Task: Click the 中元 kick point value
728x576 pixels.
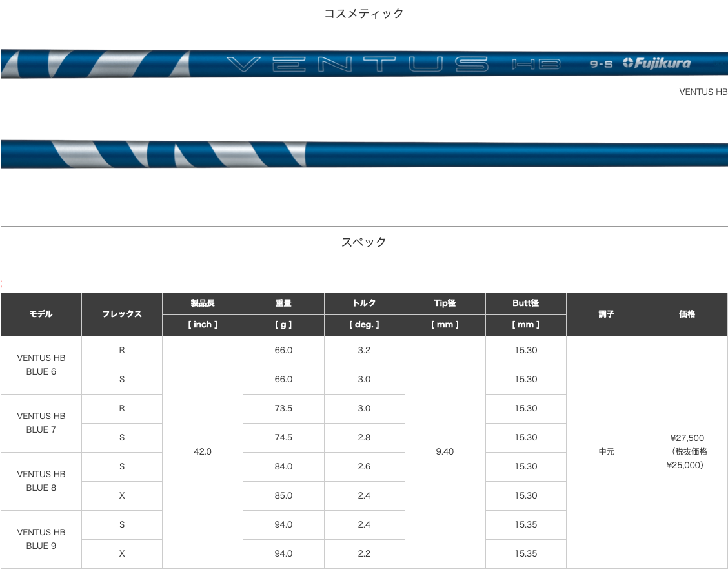Action: (607, 452)
